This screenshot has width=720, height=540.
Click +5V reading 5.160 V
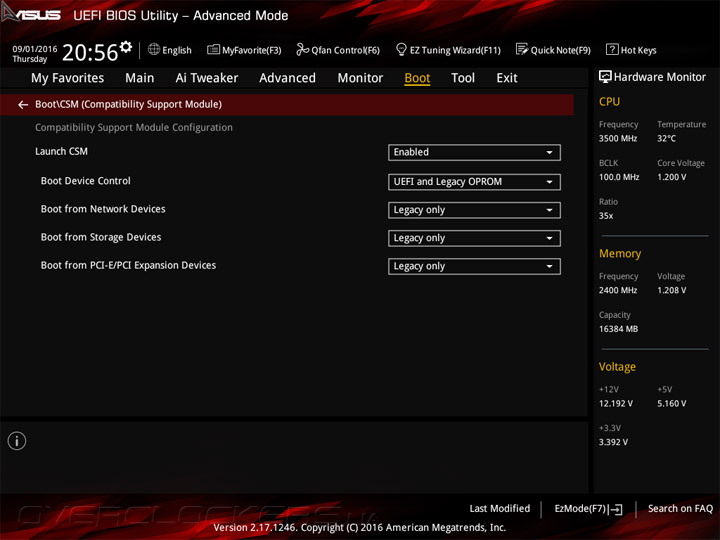[x=671, y=403]
